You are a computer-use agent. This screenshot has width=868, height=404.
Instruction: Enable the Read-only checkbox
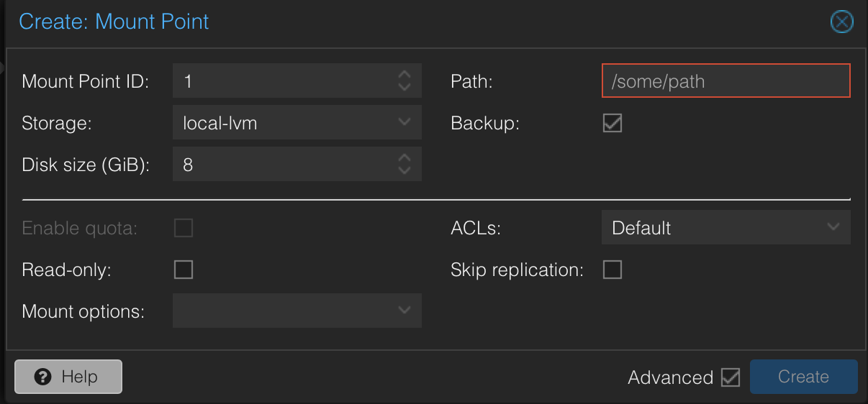tap(184, 270)
